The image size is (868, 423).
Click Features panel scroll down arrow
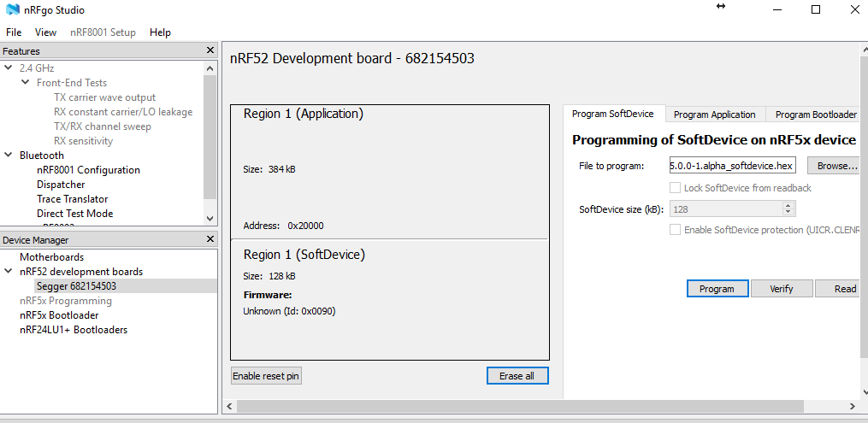pos(210,219)
